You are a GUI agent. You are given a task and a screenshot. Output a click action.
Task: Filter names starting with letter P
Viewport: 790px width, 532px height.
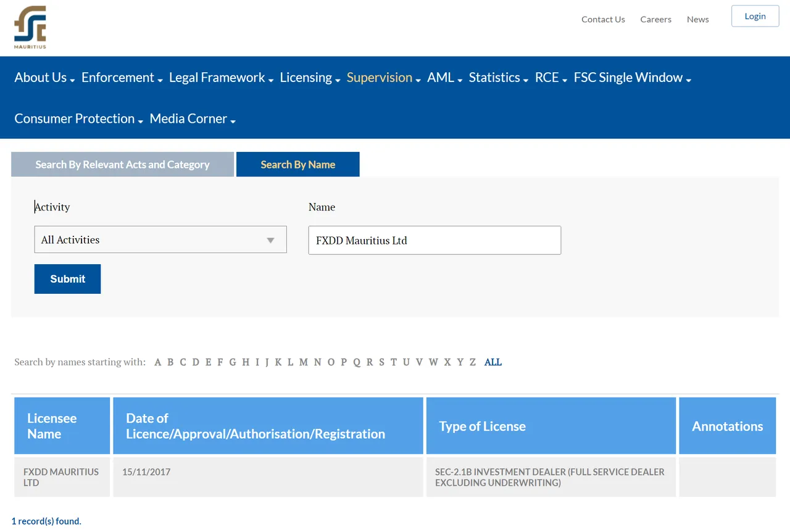(344, 362)
